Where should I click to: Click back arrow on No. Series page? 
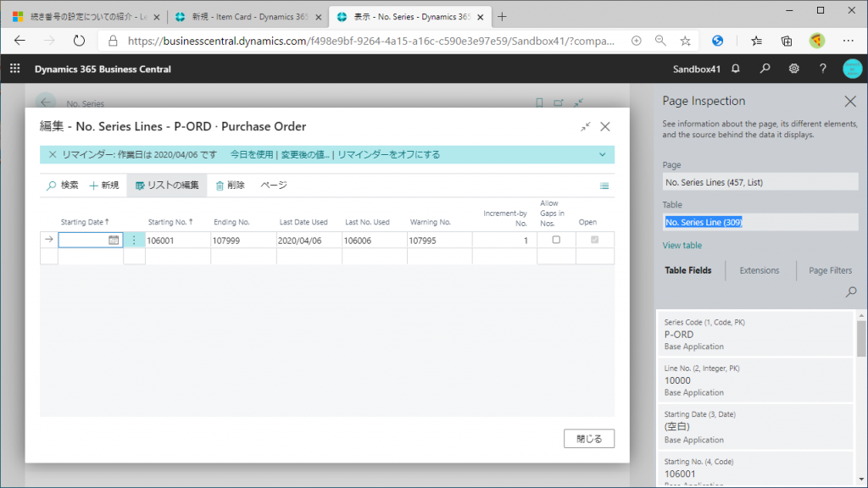click(x=46, y=103)
